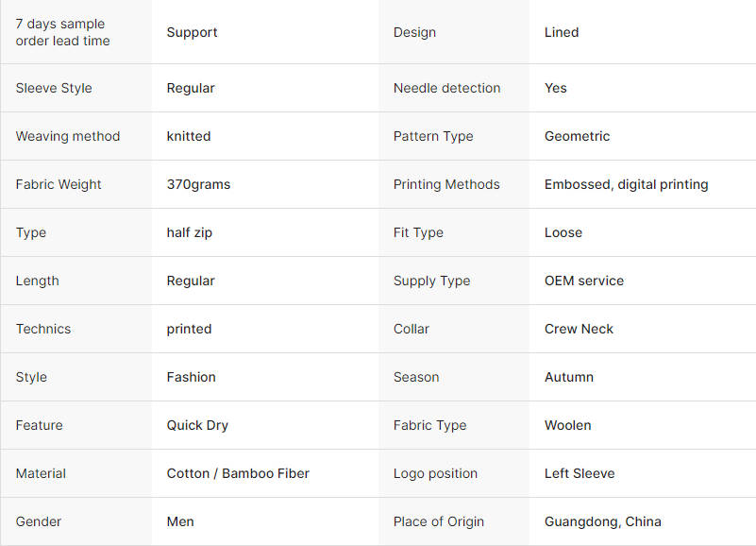Select 'Guangdong, China' place of origin

point(602,521)
